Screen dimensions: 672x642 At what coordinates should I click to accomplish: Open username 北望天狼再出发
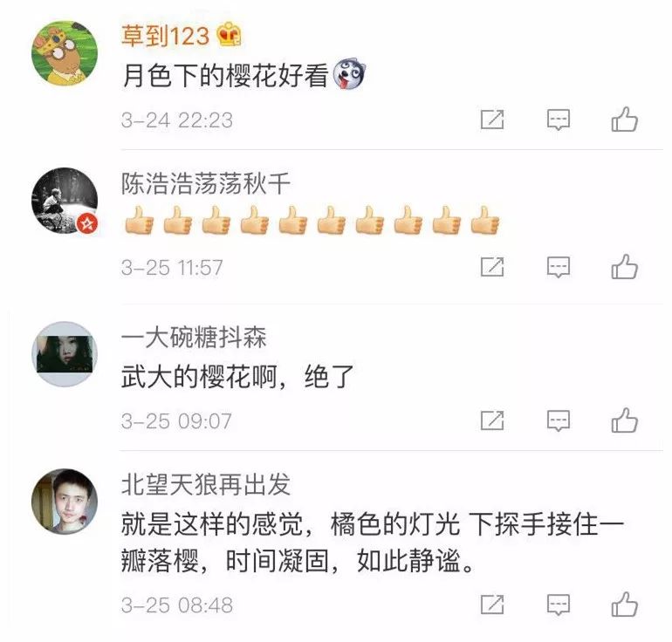[x=206, y=485]
